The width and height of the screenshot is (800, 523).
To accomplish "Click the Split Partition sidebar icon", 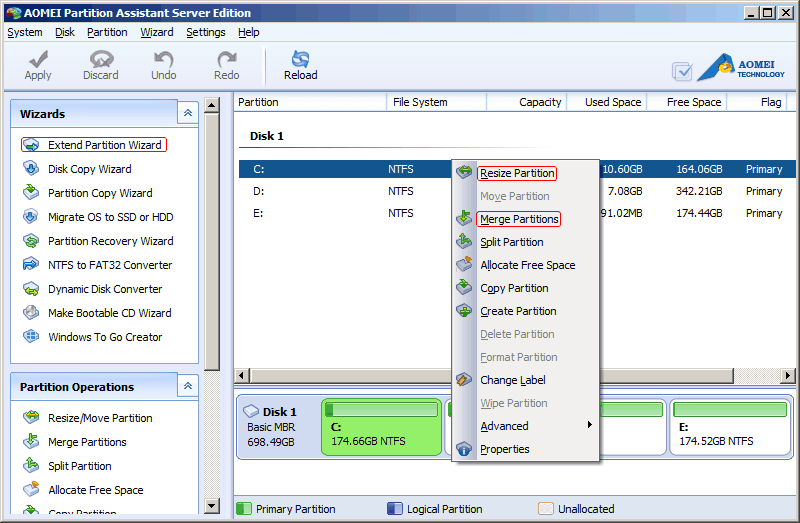I will pyautogui.click(x=31, y=465).
